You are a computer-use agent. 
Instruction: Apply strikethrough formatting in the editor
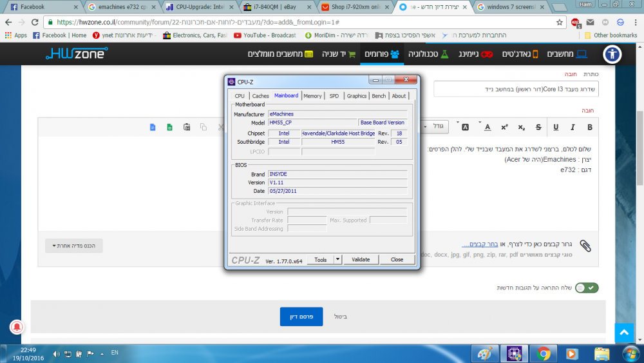538,127
